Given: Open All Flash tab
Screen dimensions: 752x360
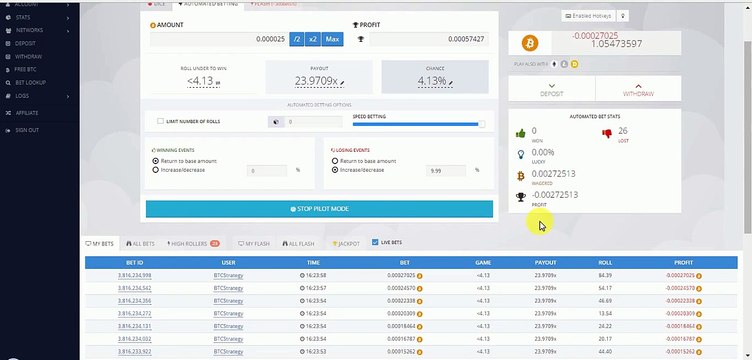Looking at the screenshot, I should pyautogui.click(x=298, y=244).
